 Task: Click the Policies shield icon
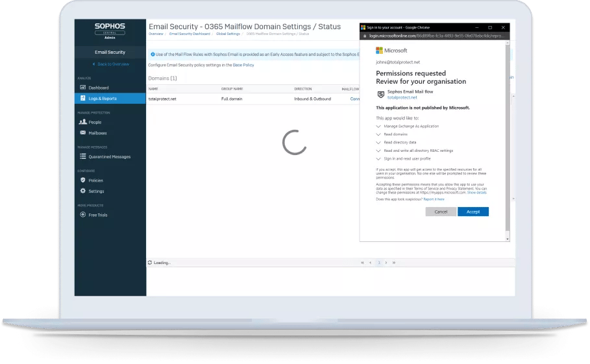(83, 180)
